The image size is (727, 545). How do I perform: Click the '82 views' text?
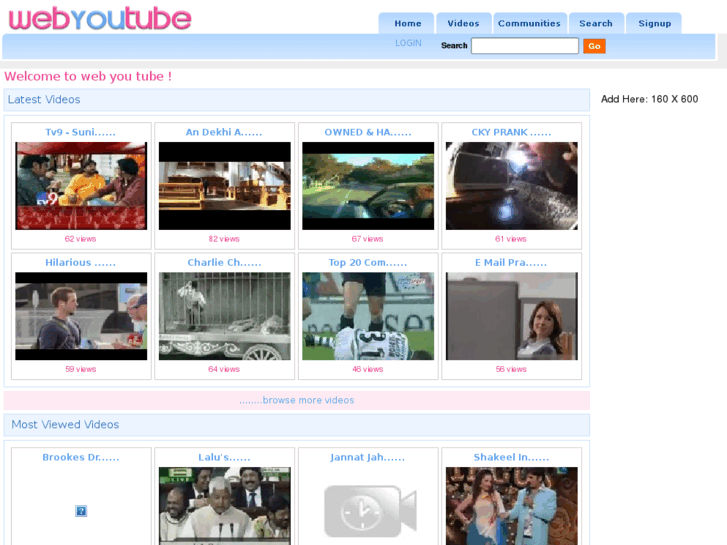[224, 239]
